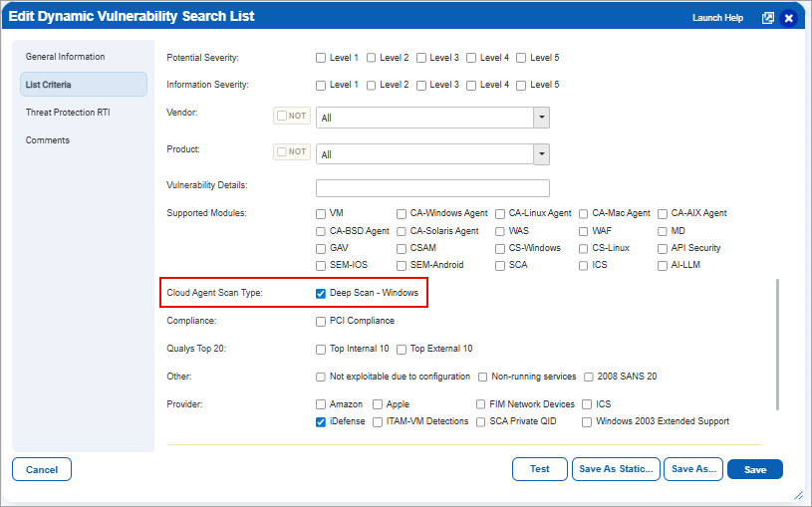Check the ICS supported module
Viewport: 812px width, 507px height.
coord(583,266)
